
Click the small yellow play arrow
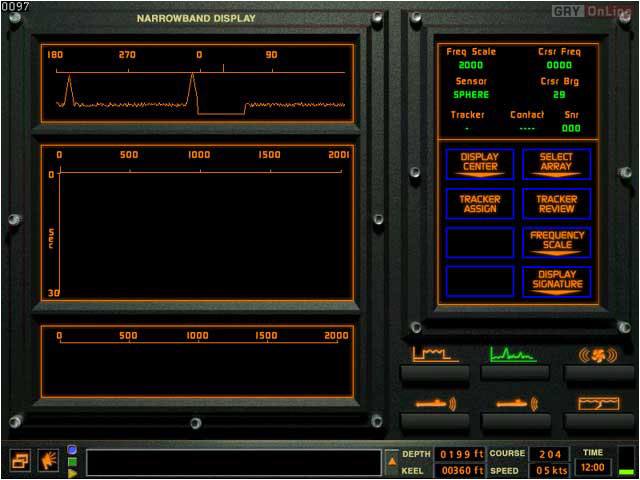pos(72,473)
